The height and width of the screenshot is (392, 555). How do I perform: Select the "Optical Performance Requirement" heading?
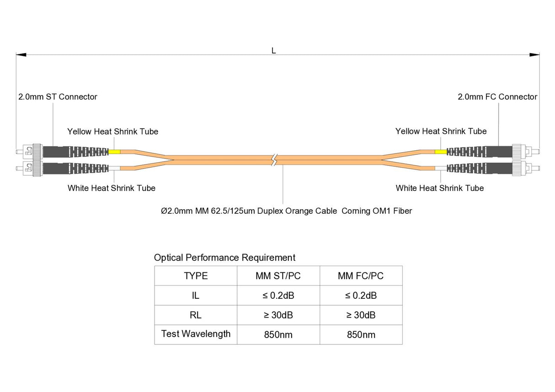click(x=224, y=258)
